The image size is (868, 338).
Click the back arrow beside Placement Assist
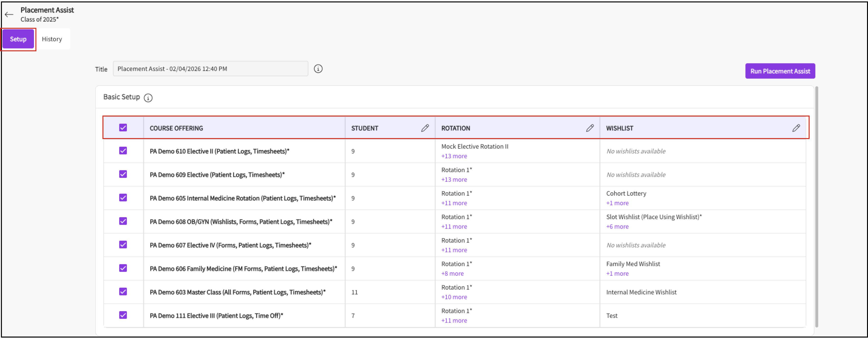point(9,15)
